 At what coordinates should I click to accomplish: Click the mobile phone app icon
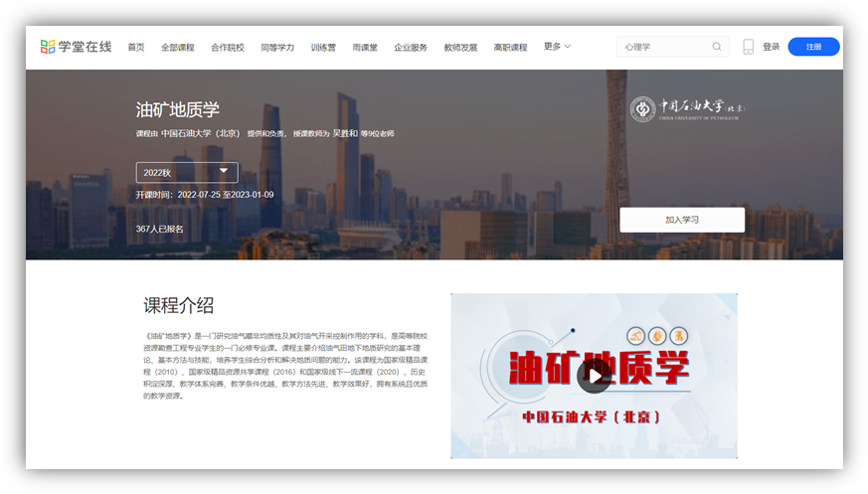tap(748, 47)
